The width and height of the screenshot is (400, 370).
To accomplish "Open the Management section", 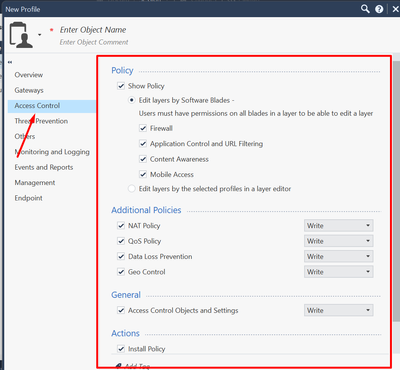I will point(35,183).
